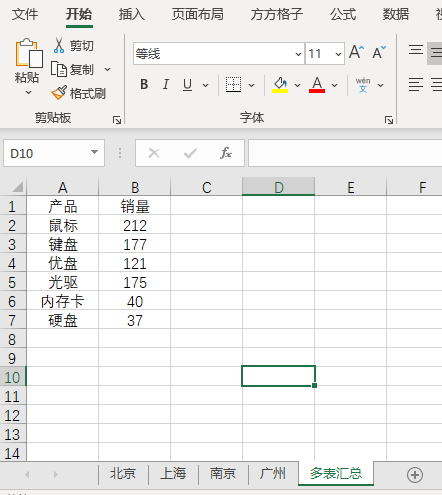The height and width of the screenshot is (495, 442).
Task: Add new sheet plus icon
Action: 415,475
